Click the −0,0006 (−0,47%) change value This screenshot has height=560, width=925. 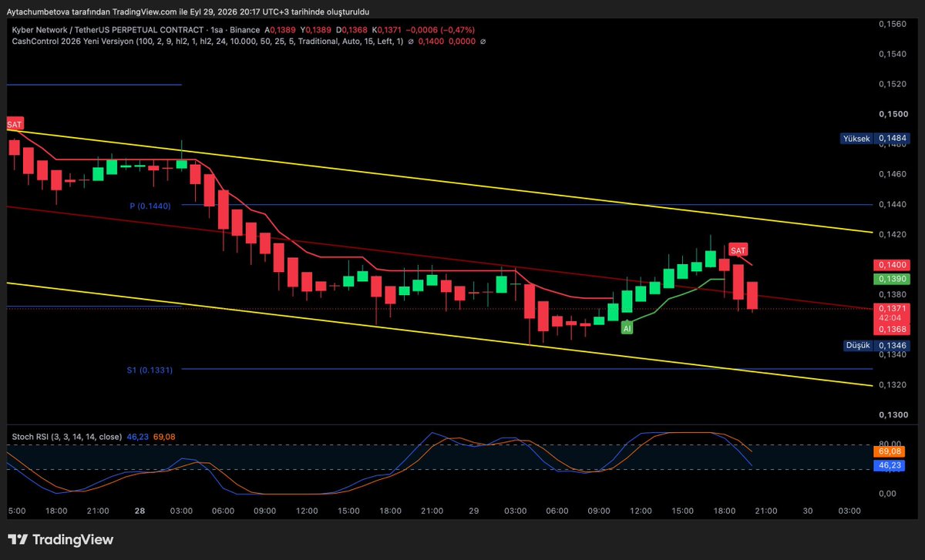click(x=441, y=29)
